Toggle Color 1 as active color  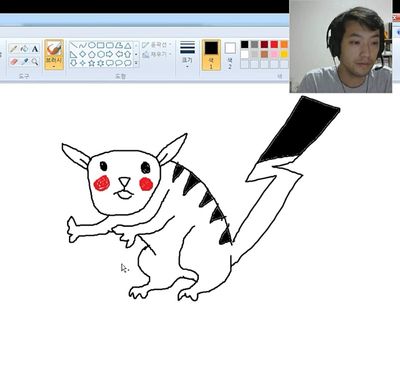click(211, 55)
